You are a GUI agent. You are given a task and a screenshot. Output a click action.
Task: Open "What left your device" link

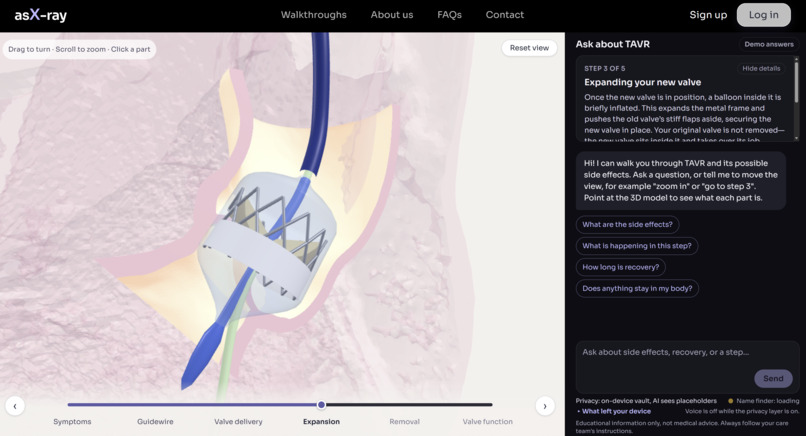tap(614, 411)
